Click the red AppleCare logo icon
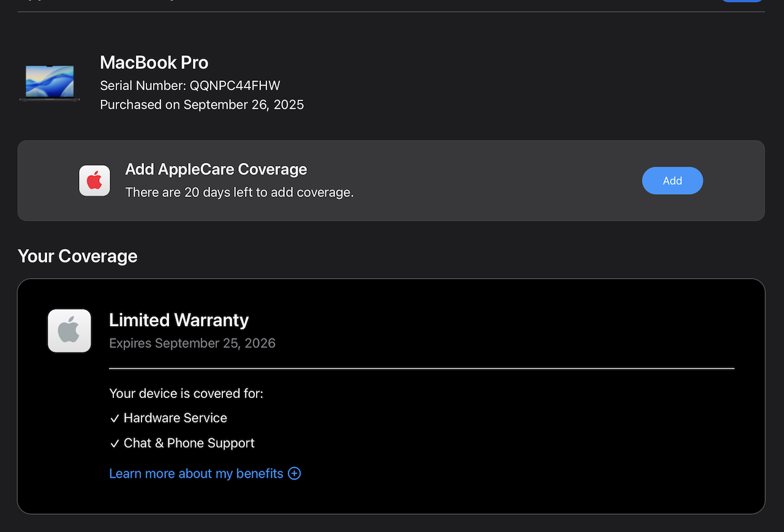784x532 pixels. (x=94, y=181)
